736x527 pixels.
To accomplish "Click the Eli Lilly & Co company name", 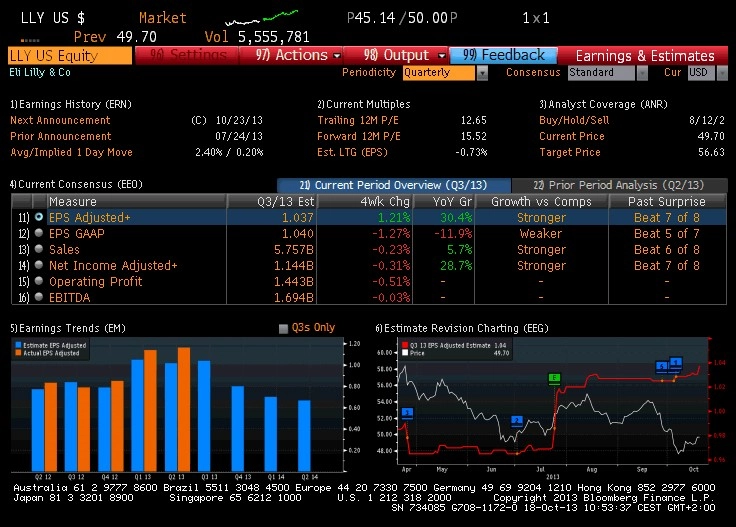I will (x=40, y=72).
